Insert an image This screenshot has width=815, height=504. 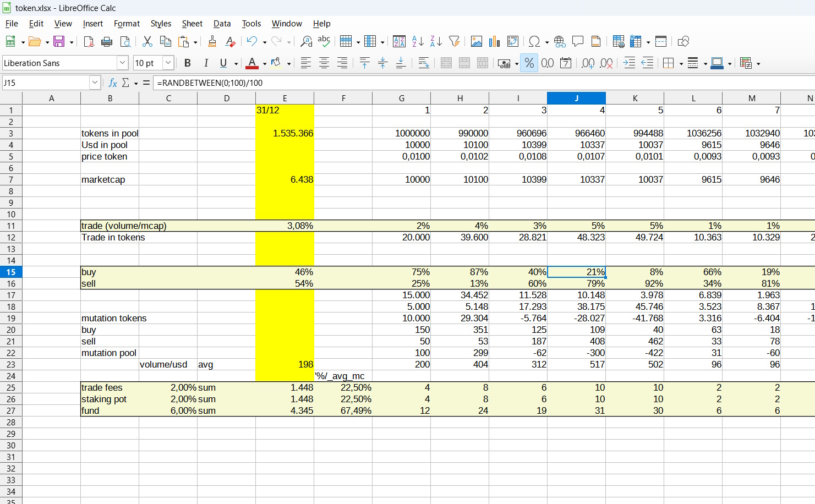477,41
